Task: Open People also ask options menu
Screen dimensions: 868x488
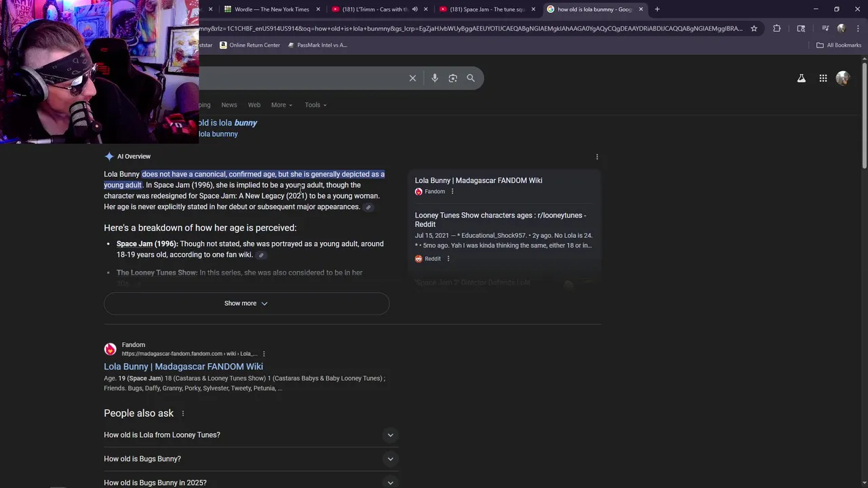Action: click(182, 413)
